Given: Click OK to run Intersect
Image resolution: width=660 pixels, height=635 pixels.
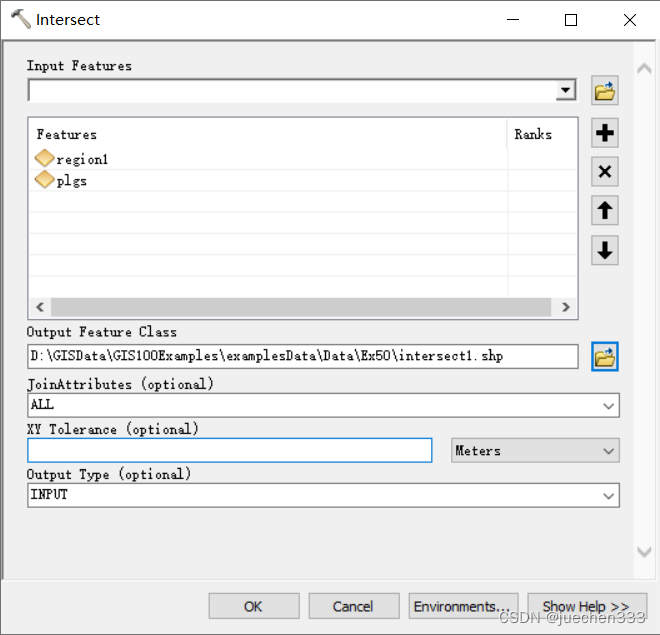Looking at the screenshot, I should [x=254, y=606].
